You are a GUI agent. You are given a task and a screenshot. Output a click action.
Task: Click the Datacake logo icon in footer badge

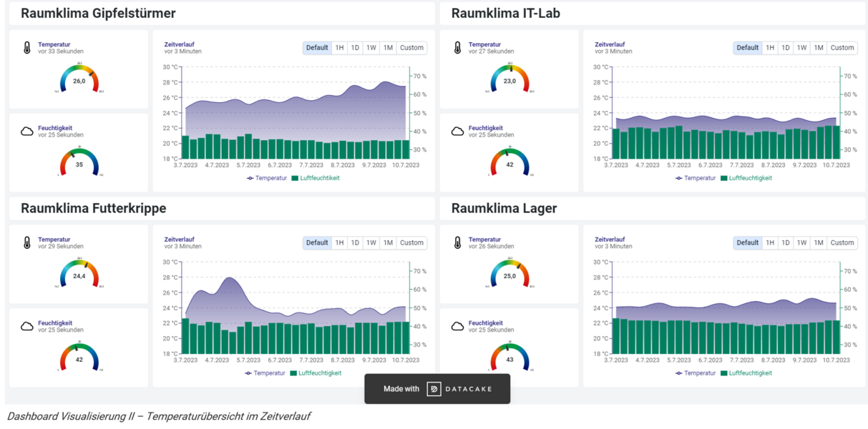coord(434,389)
